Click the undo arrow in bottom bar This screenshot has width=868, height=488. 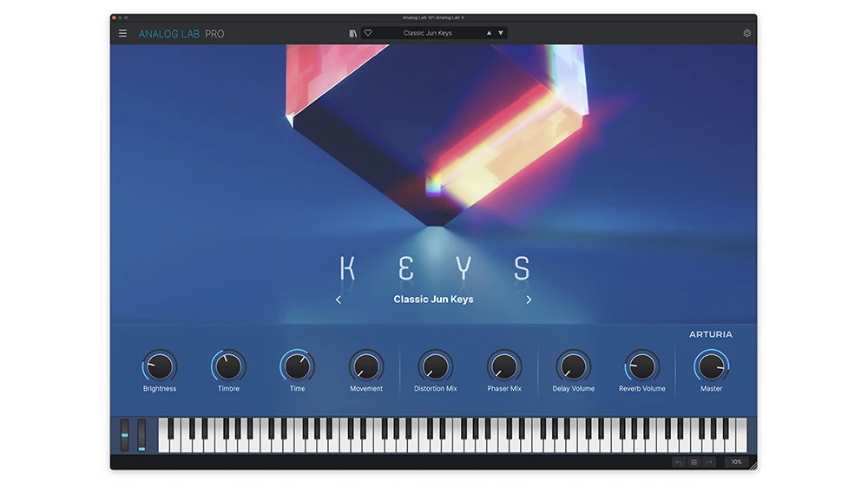click(679, 462)
